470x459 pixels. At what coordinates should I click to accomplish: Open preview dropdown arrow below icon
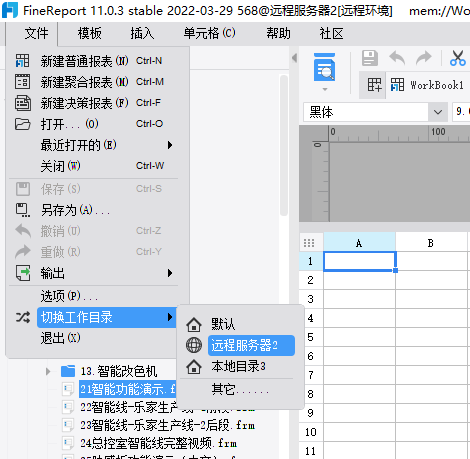pos(325,89)
